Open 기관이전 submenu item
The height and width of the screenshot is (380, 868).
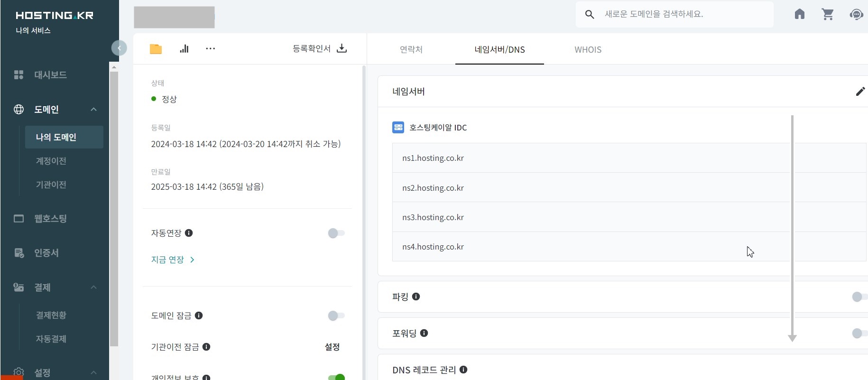(x=51, y=185)
